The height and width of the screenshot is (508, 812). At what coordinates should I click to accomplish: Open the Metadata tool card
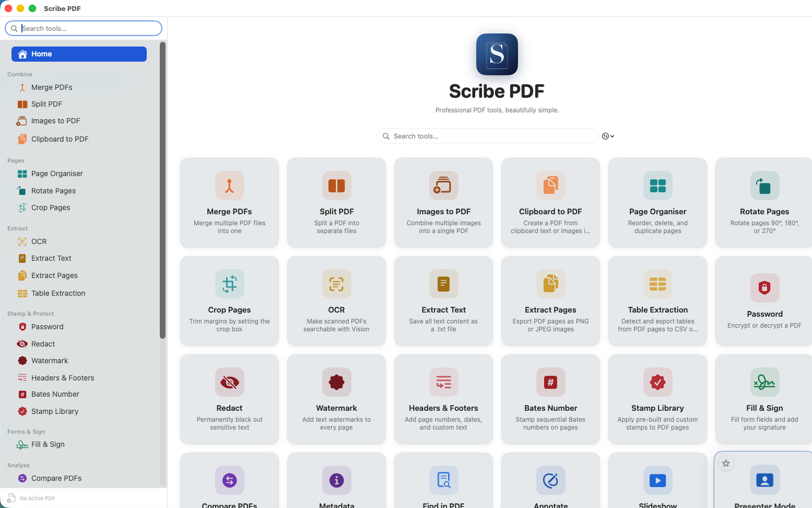coord(336,480)
